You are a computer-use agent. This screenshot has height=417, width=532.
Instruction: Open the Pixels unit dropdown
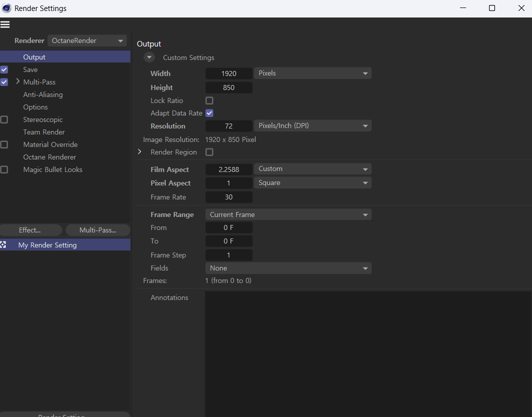click(x=313, y=73)
